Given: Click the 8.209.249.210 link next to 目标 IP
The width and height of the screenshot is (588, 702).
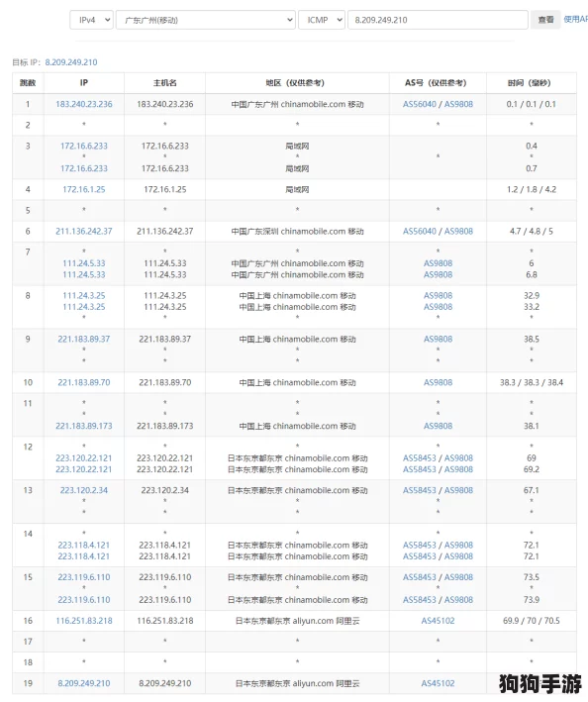Looking at the screenshot, I should pyautogui.click(x=71, y=62).
